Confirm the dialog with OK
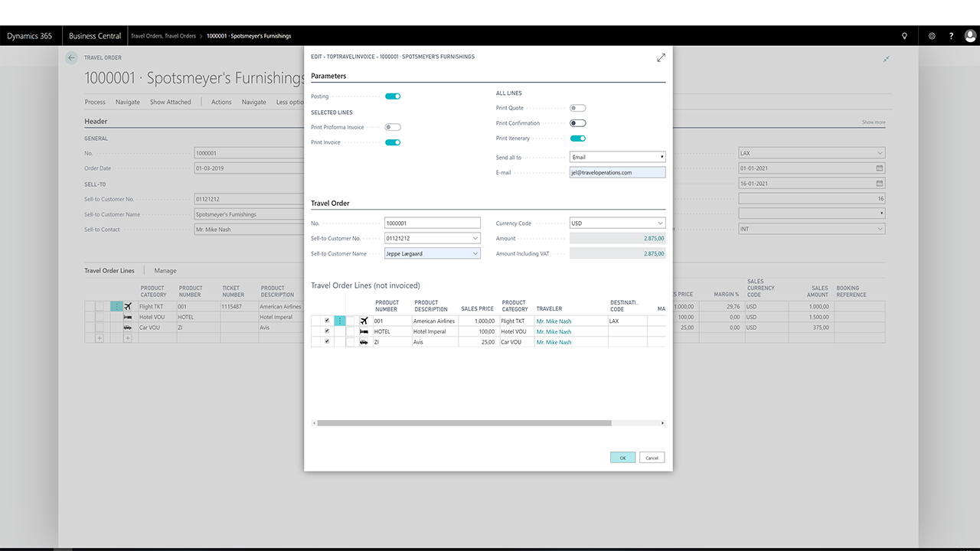980x551 pixels. (622, 458)
